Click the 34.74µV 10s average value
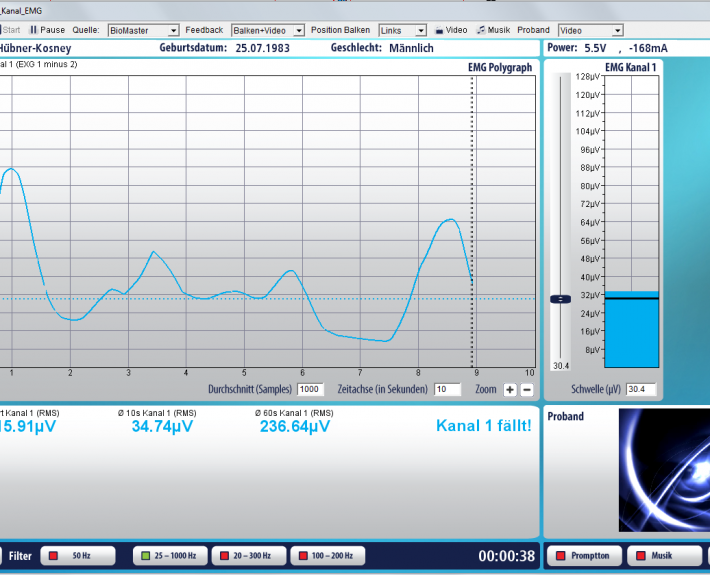The image size is (710, 575). tap(162, 426)
